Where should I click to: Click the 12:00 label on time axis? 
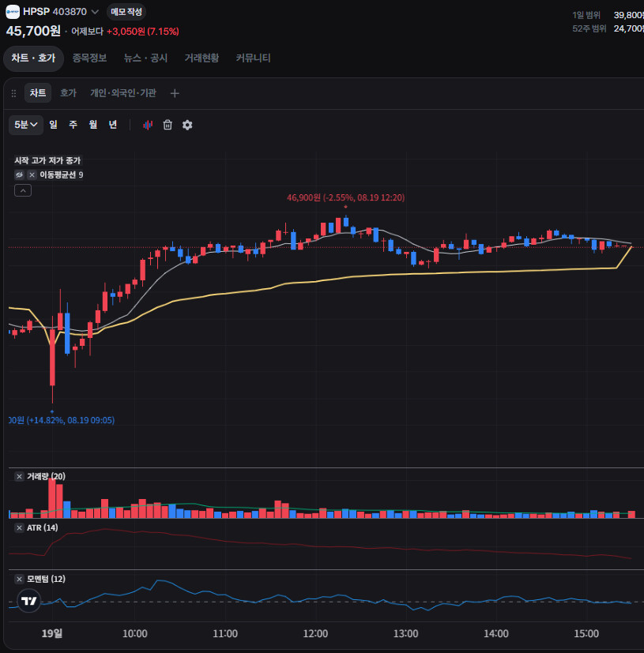315,633
